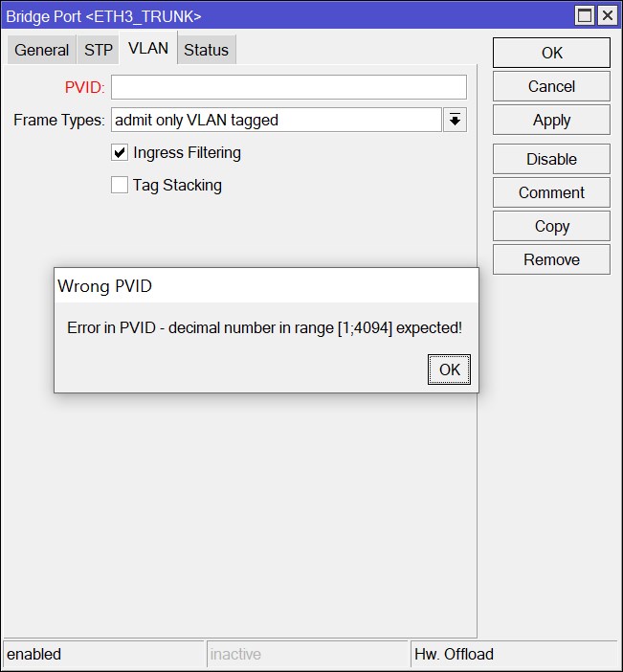Screen dimensions: 623x672
Task: Switch to the General tab
Action: (42, 50)
